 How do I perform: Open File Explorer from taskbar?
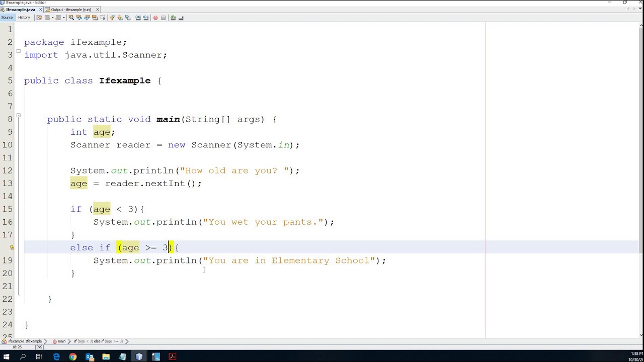[106, 356]
